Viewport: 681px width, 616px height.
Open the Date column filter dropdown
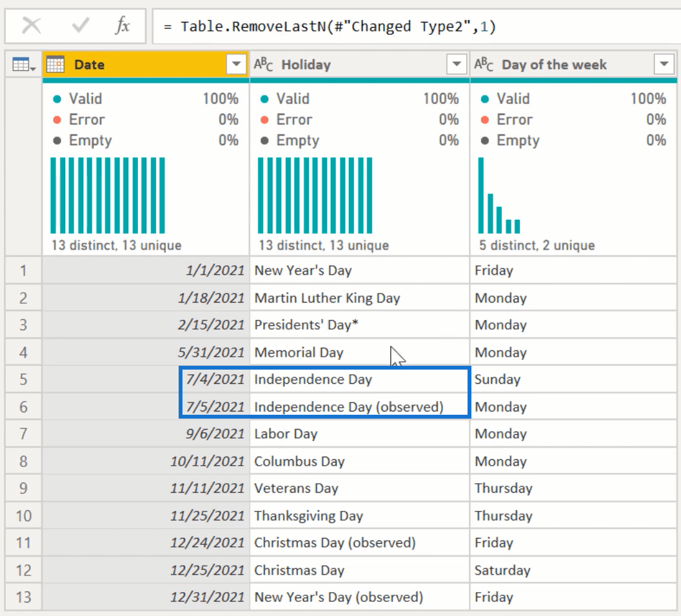tap(236, 65)
